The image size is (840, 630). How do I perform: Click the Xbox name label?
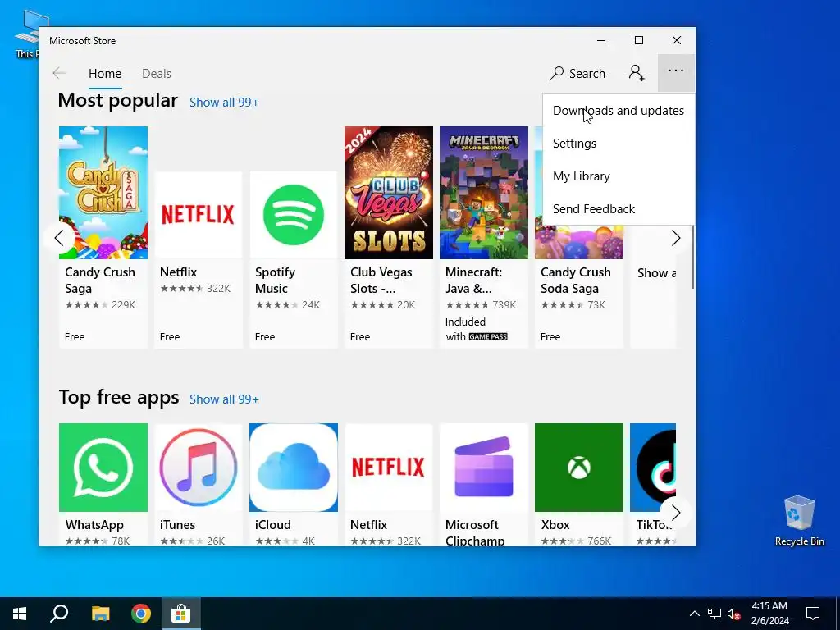pos(555,525)
